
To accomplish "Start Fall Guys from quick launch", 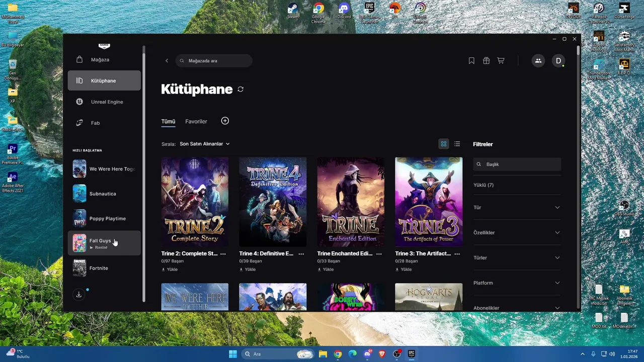I will pos(104,243).
